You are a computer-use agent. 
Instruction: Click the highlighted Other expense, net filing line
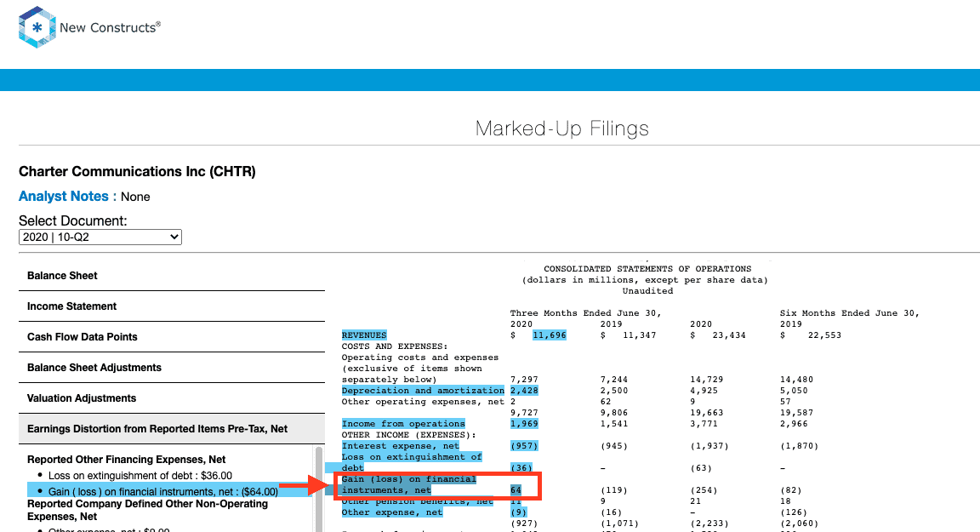coord(392,512)
